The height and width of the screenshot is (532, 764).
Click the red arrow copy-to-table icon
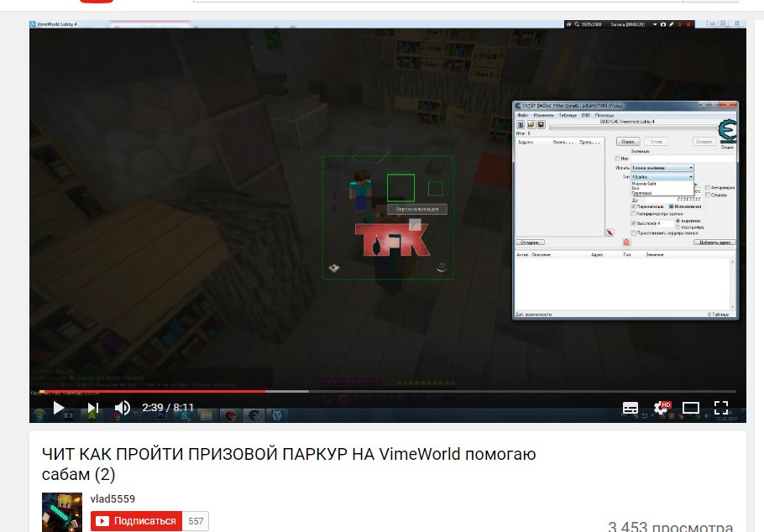coord(610,232)
